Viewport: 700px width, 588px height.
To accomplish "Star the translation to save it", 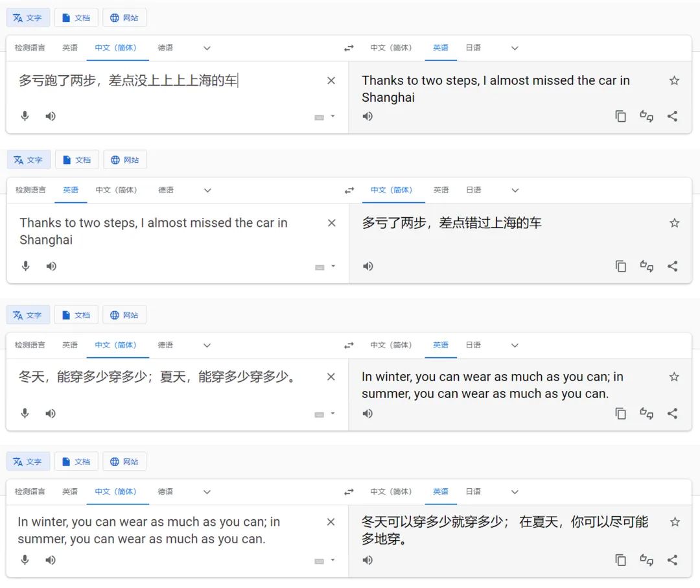I will (674, 80).
